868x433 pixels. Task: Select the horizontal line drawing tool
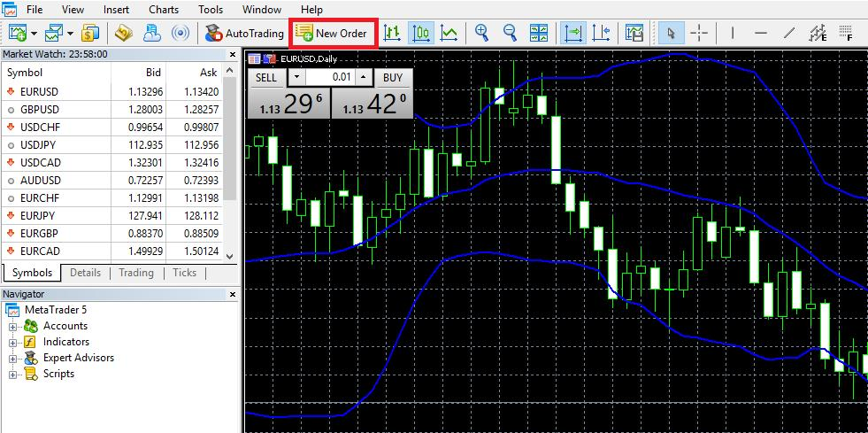[x=761, y=34]
